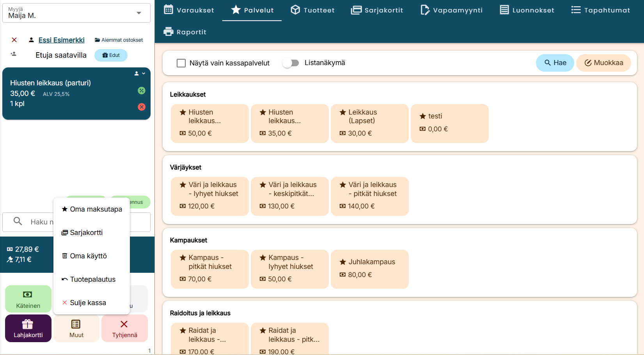Viewport: 644px width, 355px height.
Task: Click the green discount percent icon on cart item
Action: tap(142, 90)
